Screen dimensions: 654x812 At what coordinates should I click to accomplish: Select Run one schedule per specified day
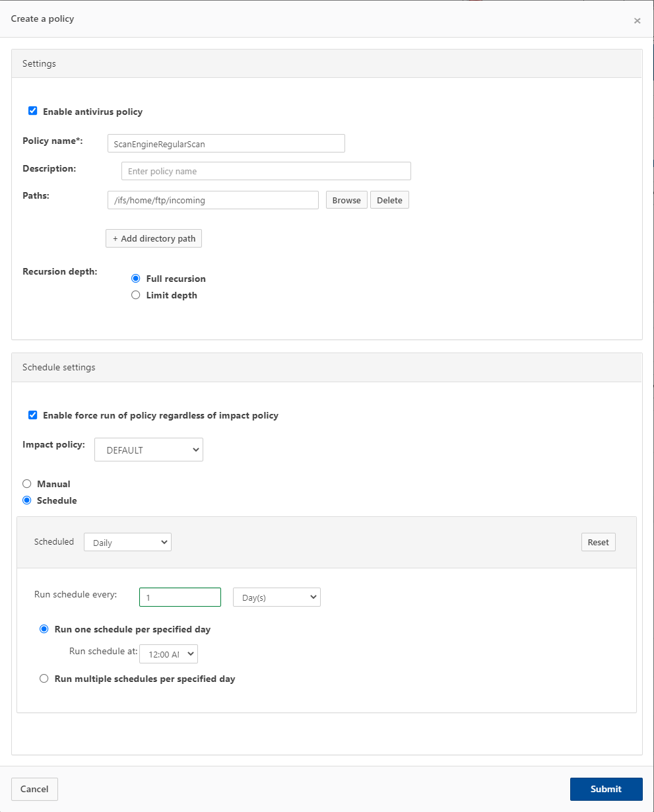click(44, 629)
